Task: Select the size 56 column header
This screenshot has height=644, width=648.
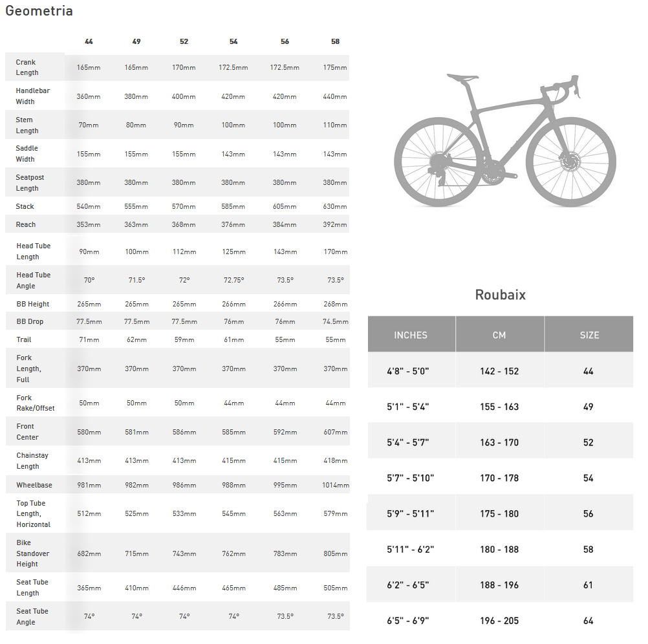Action: coord(285,42)
